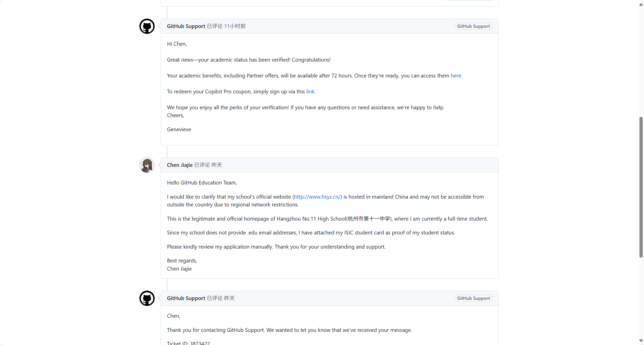The image size is (644, 345).
Task: Click Chen Jiajie's profile avatar
Action: [x=147, y=165]
